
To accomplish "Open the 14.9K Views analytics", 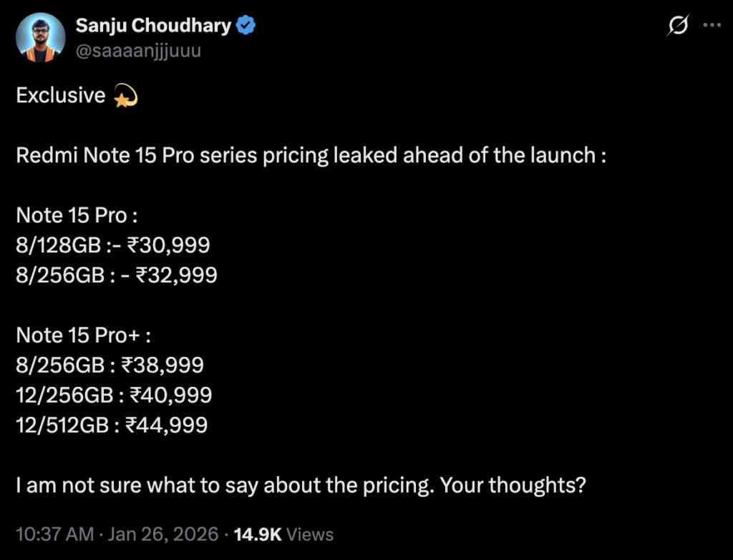I will (283, 534).
